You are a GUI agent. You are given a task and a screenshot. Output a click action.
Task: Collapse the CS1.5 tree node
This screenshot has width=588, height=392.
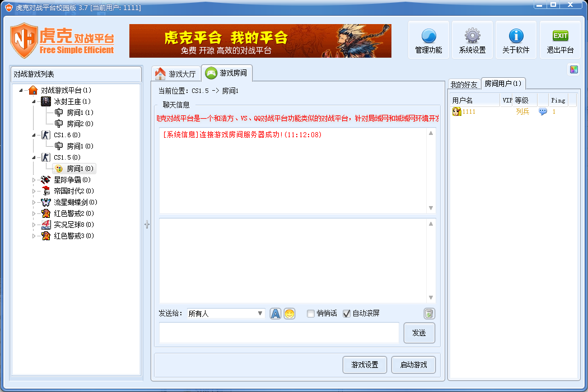34,157
